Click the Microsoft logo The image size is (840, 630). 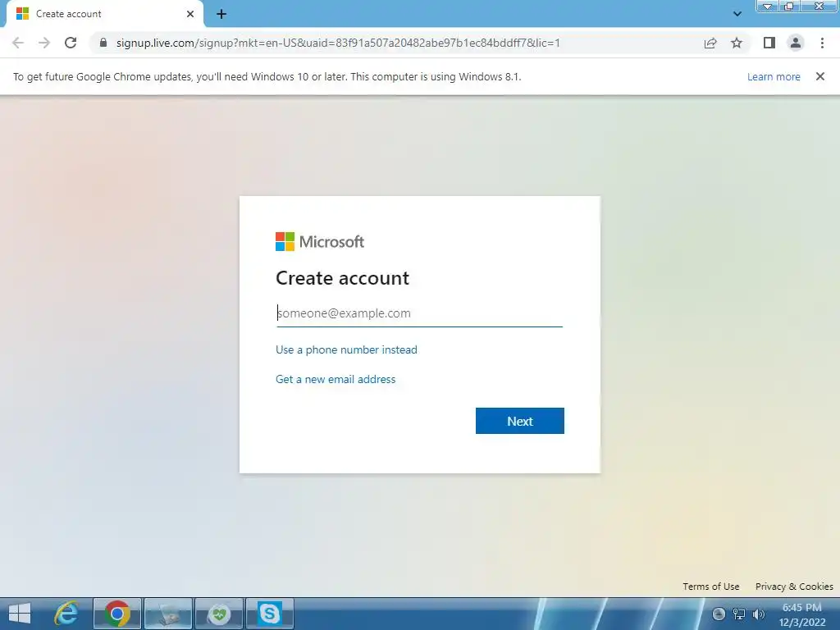320,242
